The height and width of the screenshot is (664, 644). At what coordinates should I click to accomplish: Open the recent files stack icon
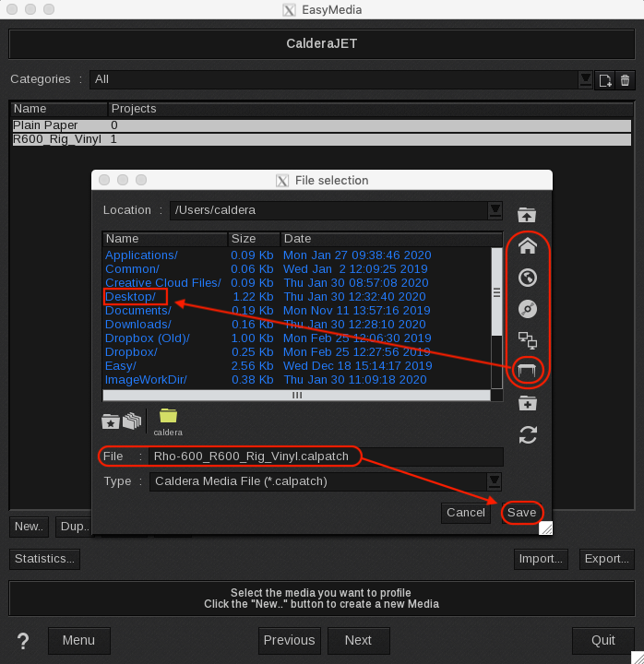(132, 421)
